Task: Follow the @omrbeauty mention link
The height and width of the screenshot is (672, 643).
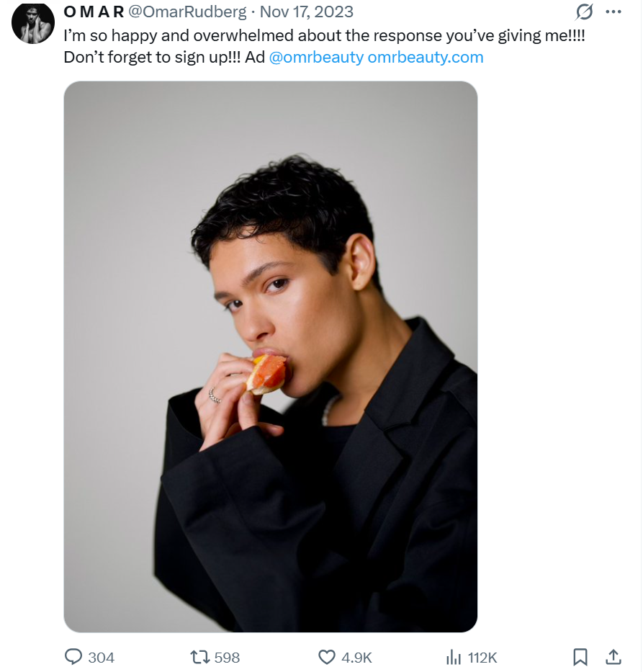Action: pos(316,58)
